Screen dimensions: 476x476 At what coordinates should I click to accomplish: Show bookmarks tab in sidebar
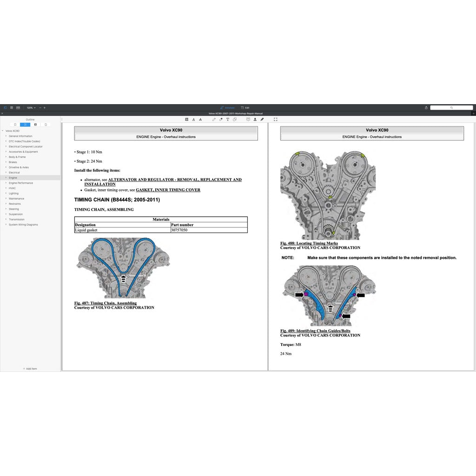click(x=15, y=125)
